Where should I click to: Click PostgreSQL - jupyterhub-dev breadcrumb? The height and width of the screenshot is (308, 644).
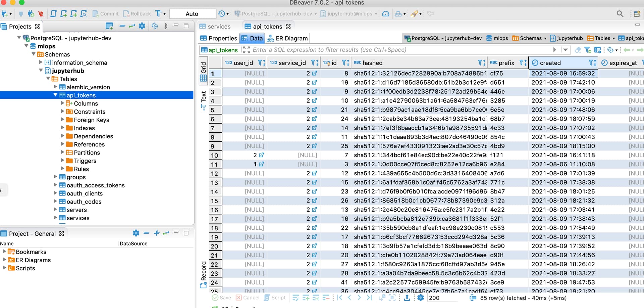pyautogui.click(x=443, y=38)
